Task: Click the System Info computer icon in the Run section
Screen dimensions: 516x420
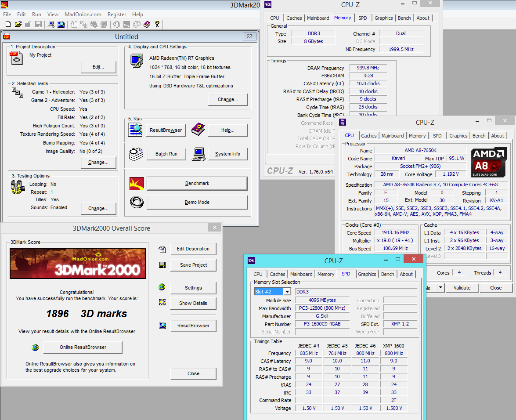Action: [x=198, y=154]
